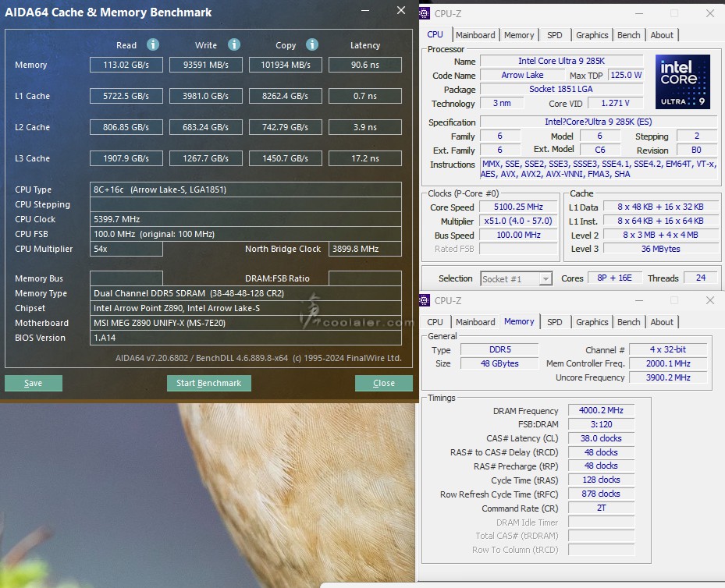Click Motherboard field MSI MEG Z890 UNIFY-X
This screenshot has width=725, height=588.
pyautogui.click(x=246, y=323)
